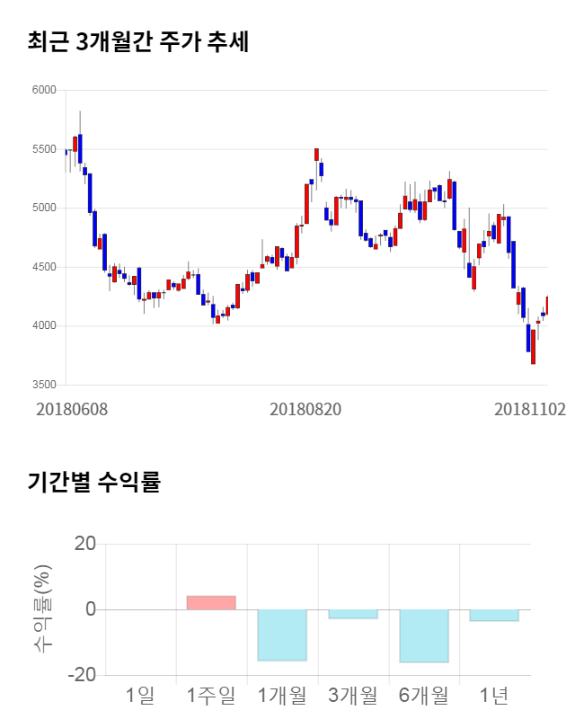This screenshot has height=728, width=575.
Task: Click the tallest blue candlestick near 5800
Action: click(x=80, y=148)
